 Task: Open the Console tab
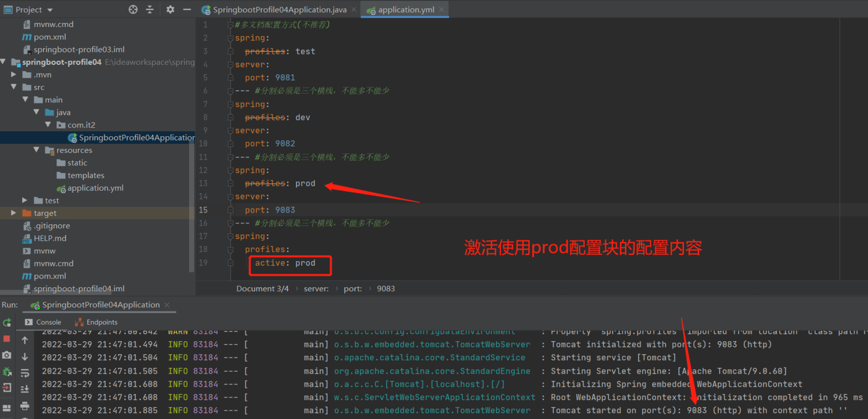pos(43,322)
